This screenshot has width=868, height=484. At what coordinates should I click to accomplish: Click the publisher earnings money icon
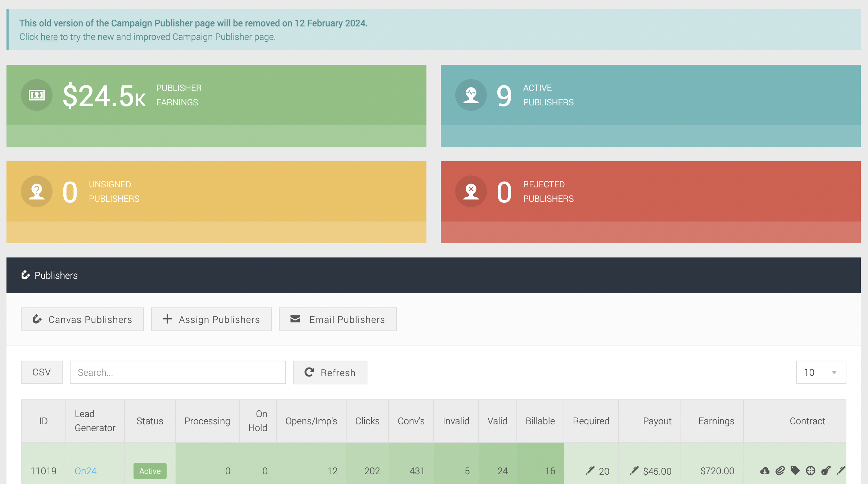37,95
